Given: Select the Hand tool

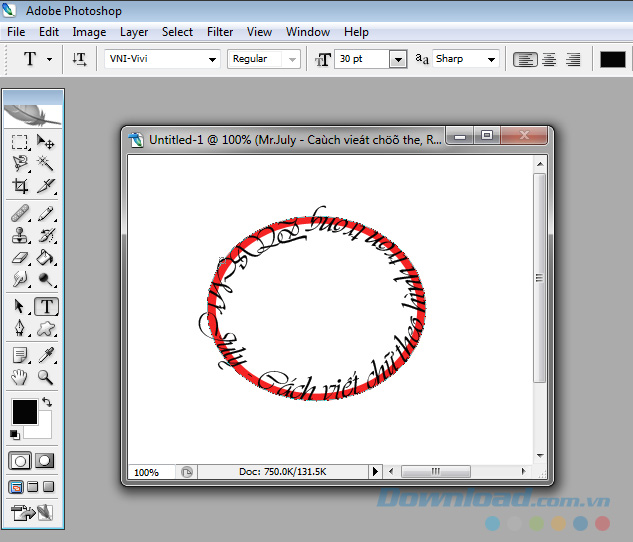Looking at the screenshot, I should click(x=20, y=377).
